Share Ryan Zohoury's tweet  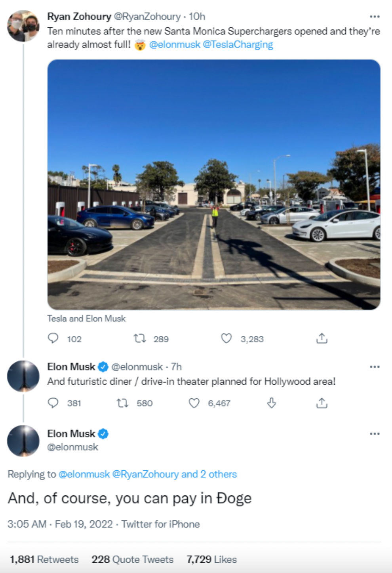coord(322,338)
